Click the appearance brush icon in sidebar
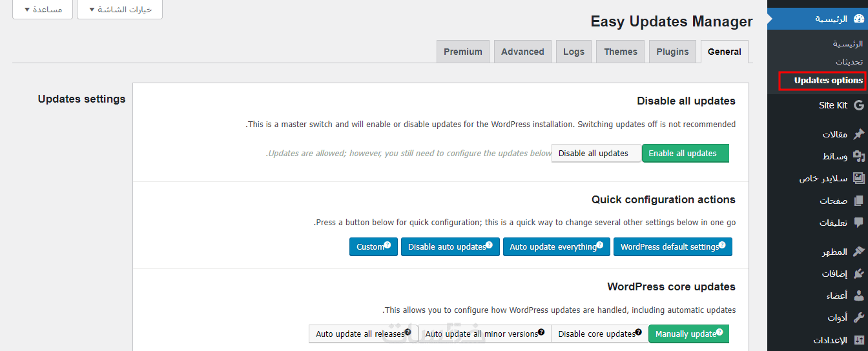Viewport: 868px width, 351px height. (858, 252)
